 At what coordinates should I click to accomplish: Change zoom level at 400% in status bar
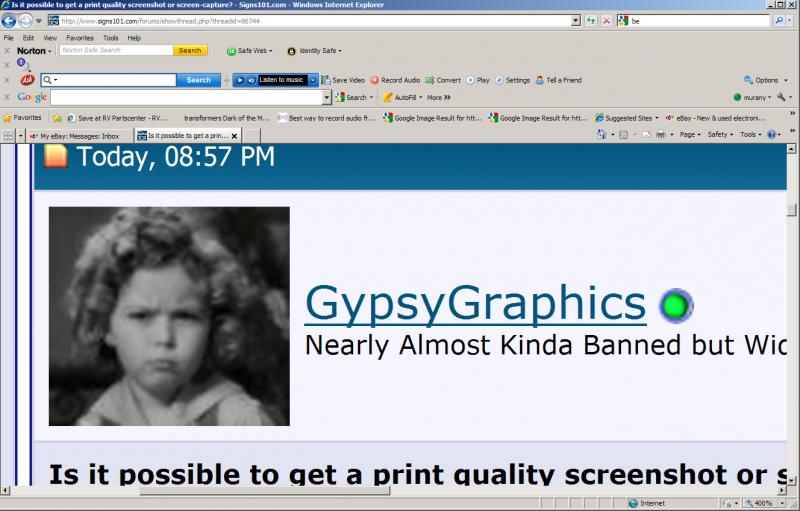click(x=764, y=503)
